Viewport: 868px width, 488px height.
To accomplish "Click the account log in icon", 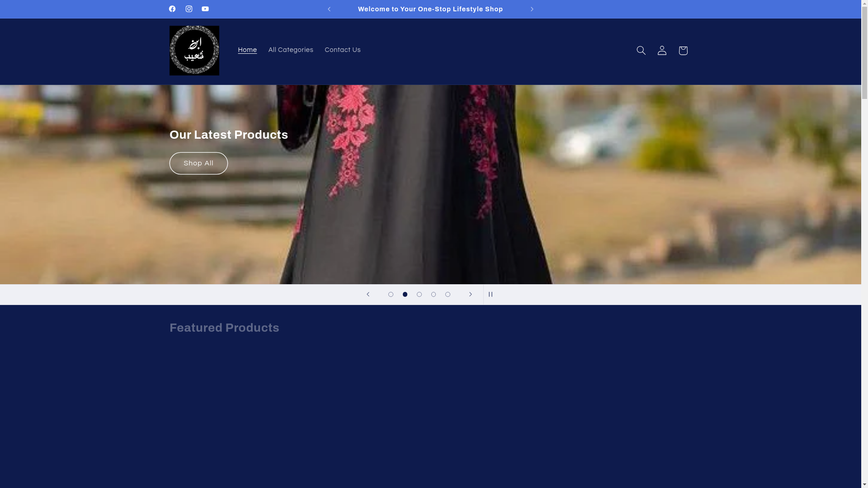I will tap(662, 51).
